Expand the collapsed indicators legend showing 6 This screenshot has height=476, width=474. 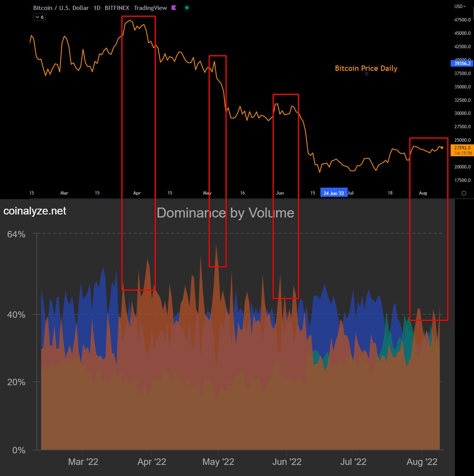(x=39, y=17)
